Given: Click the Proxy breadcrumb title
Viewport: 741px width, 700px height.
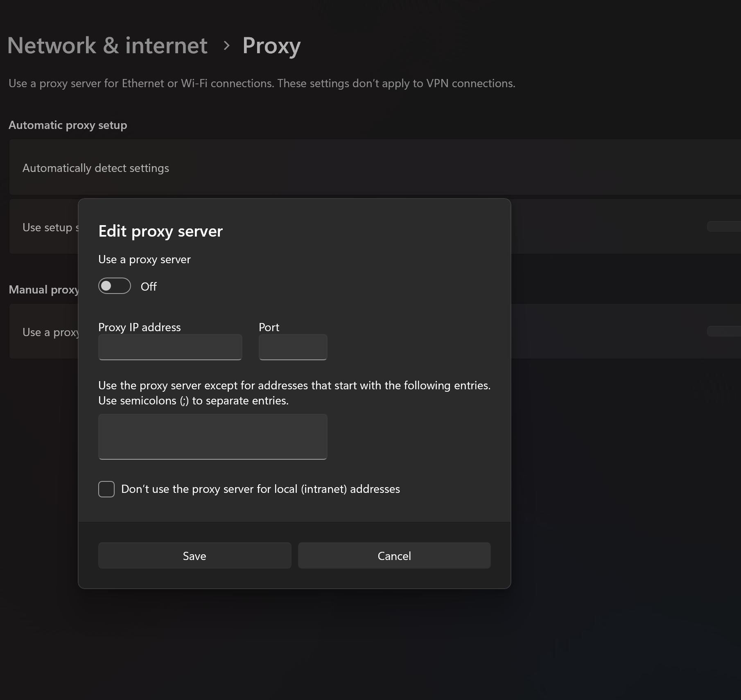Looking at the screenshot, I should coord(271,46).
